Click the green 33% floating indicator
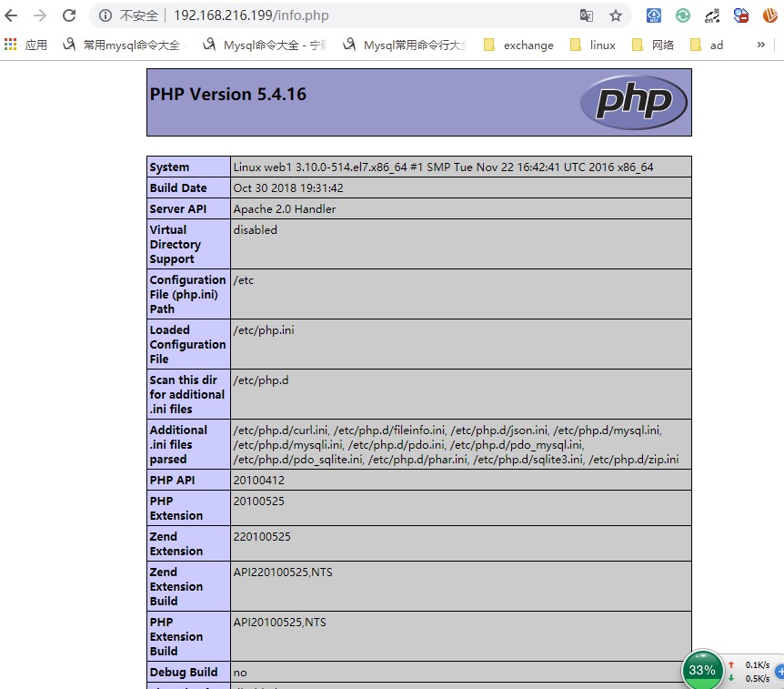Image resolution: width=784 pixels, height=689 pixels. (x=702, y=670)
